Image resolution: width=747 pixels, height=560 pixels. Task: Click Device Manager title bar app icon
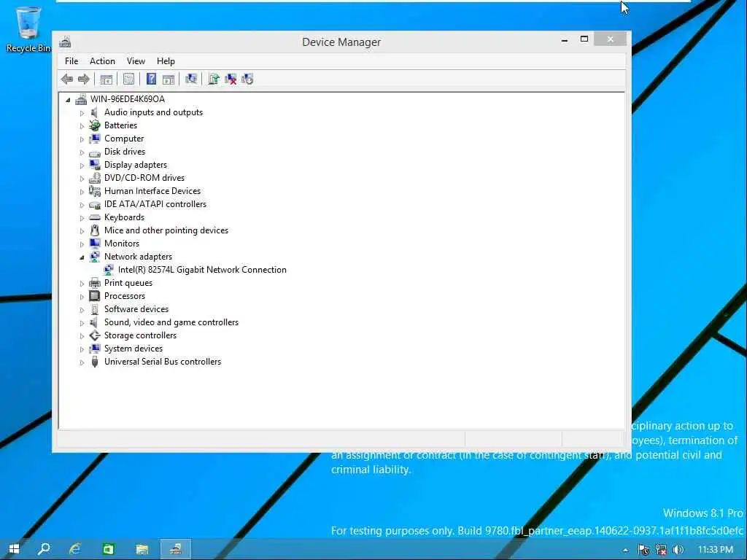(65, 42)
